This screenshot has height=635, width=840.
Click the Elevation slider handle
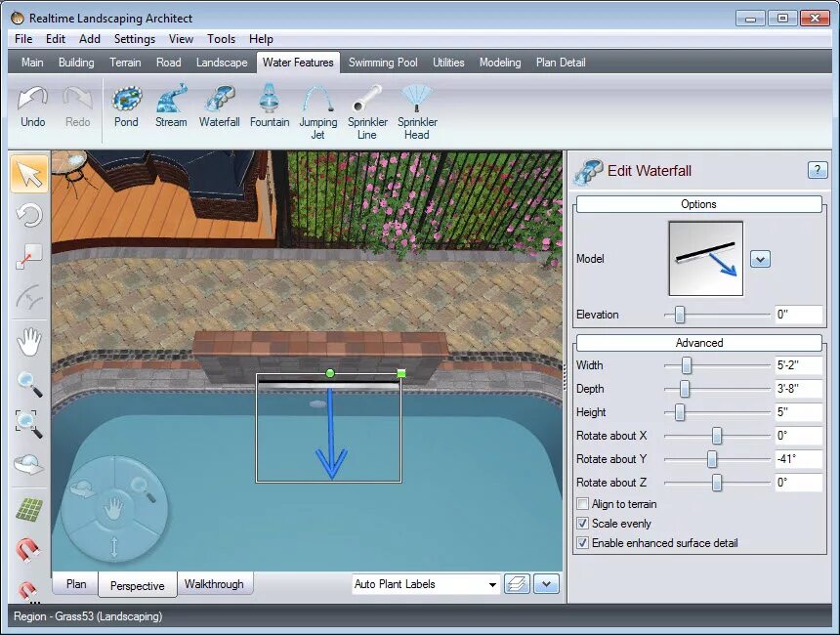pos(679,315)
